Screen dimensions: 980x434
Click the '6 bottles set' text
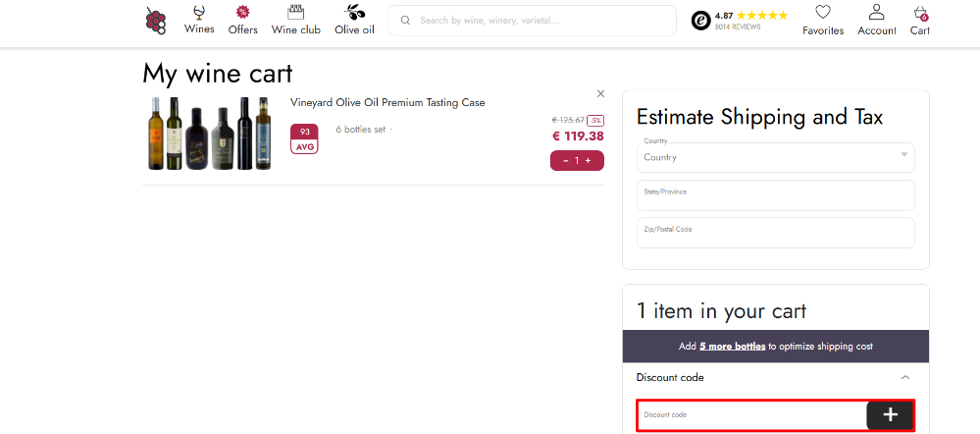(x=361, y=130)
